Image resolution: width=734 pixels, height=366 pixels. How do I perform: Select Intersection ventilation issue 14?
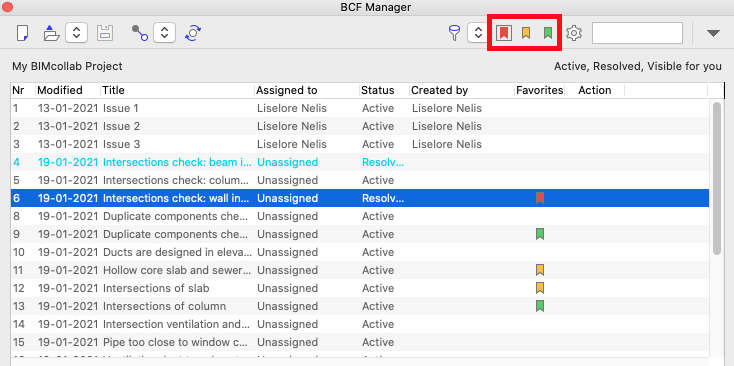click(360, 324)
